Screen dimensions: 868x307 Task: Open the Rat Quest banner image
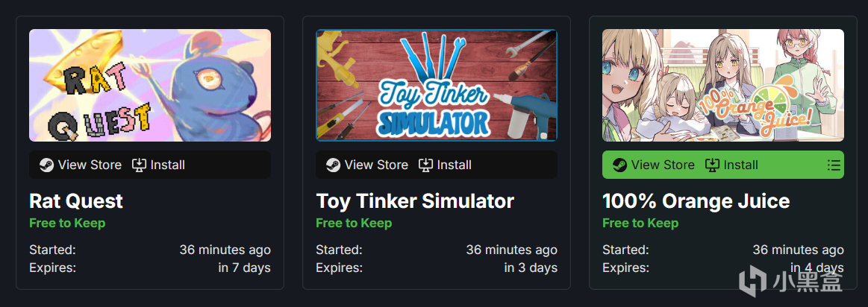(x=150, y=85)
